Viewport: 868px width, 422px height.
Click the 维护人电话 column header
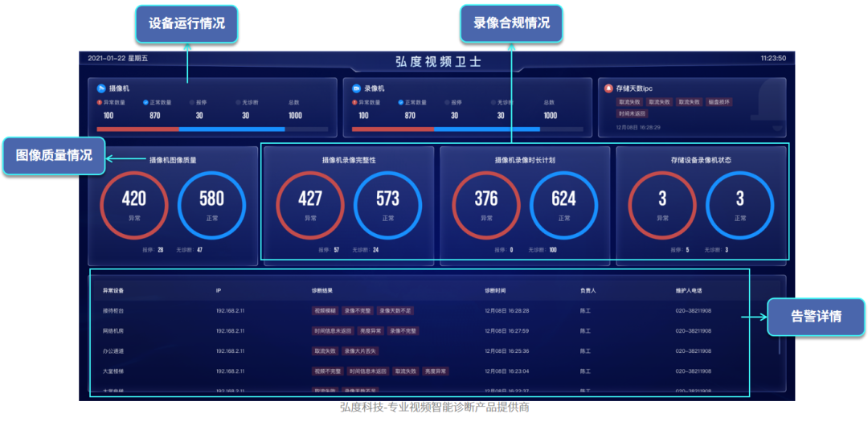(x=689, y=290)
